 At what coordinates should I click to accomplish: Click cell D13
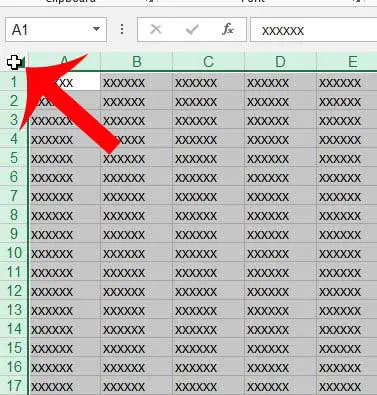[x=280, y=310]
